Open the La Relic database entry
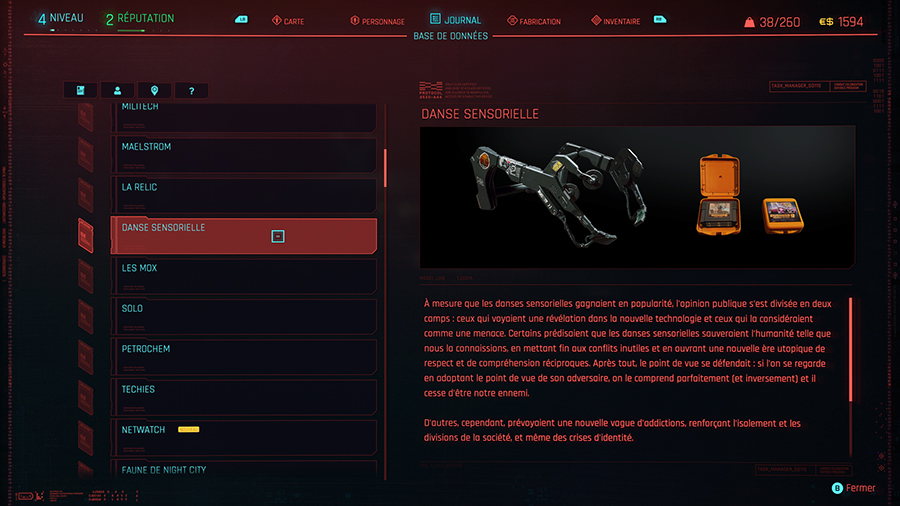 [244, 195]
